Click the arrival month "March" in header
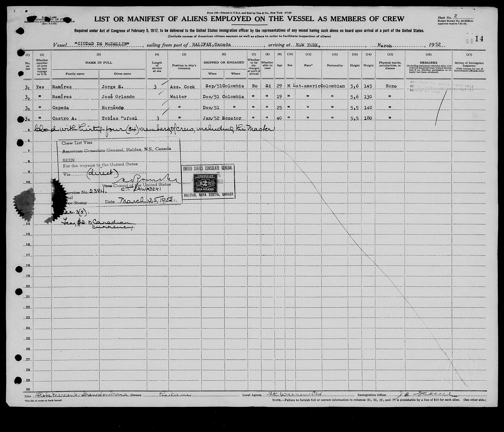Image resolution: width=504 pixels, height=432 pixels. click(385, 45)
